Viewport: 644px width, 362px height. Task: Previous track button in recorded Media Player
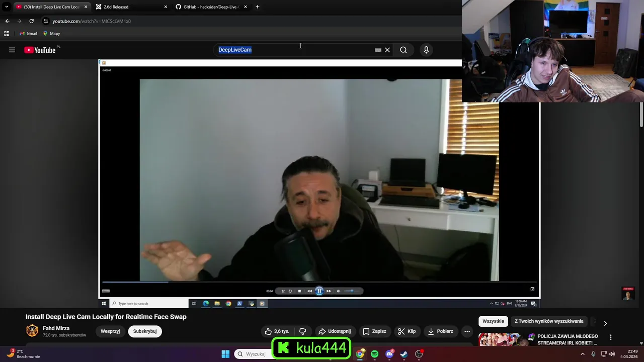[x=309, y=291]
